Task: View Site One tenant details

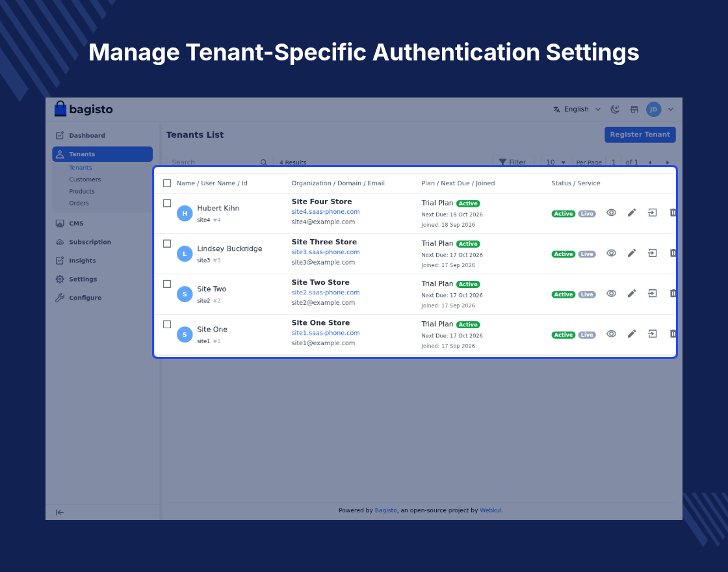Action: 612,334
